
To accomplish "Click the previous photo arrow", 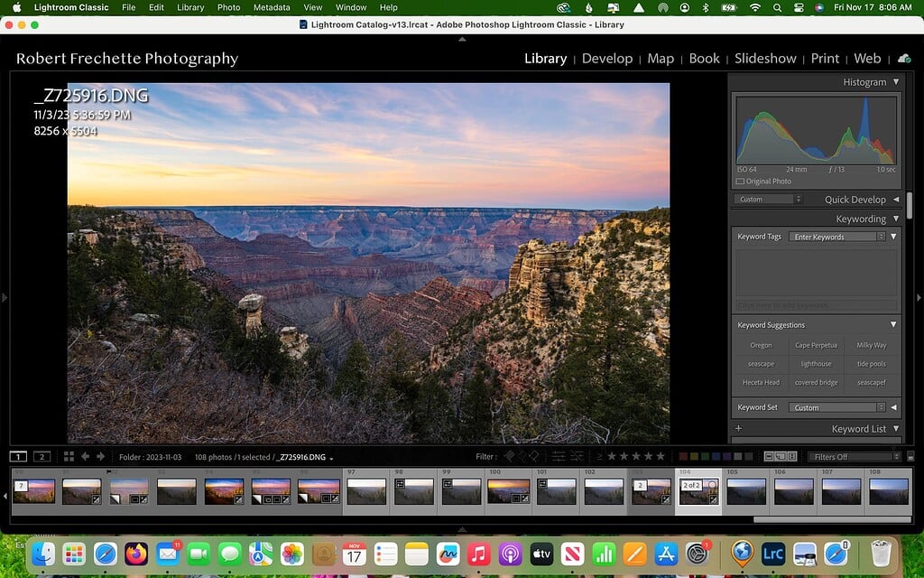I will (x=86, y=457).
